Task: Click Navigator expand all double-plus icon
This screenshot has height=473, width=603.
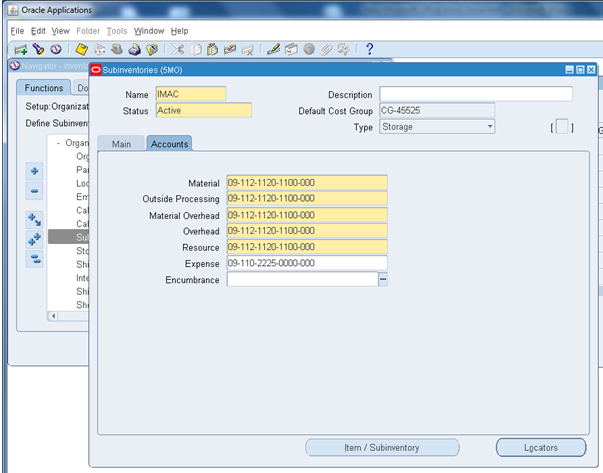Action: tap(34, 239)
